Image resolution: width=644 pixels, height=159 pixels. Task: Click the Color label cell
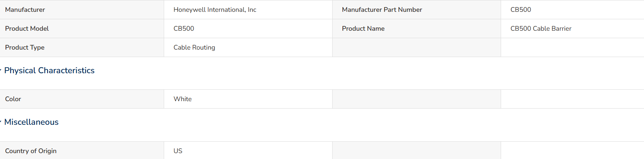coord(82,99)
